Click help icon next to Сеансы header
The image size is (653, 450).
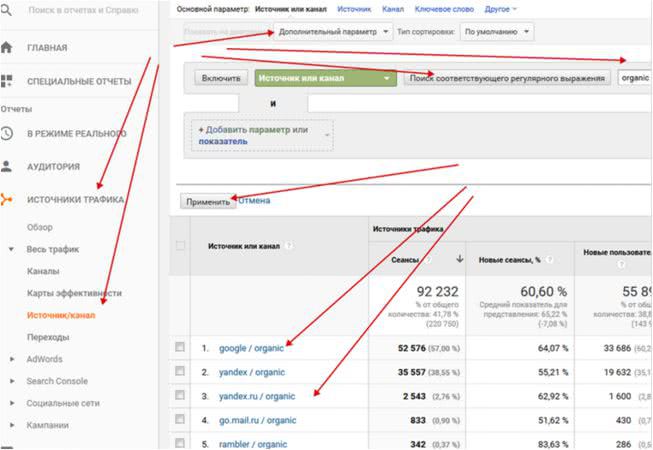point(428,260)
